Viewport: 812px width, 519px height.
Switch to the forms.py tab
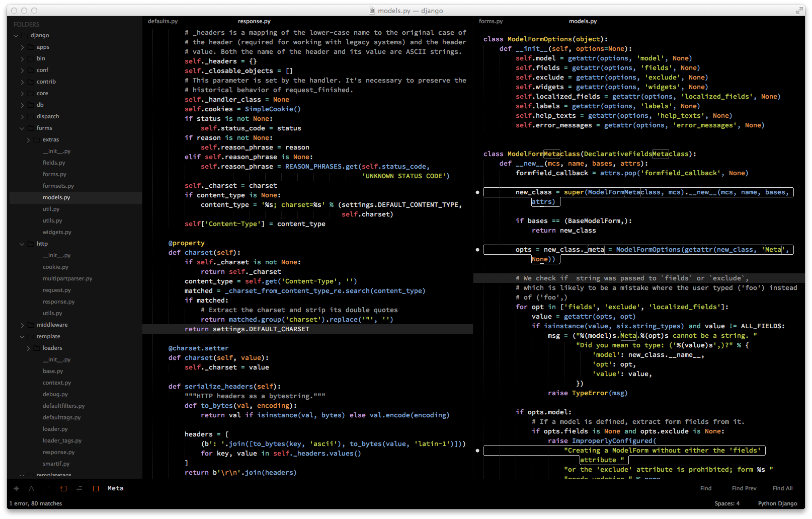491,21
